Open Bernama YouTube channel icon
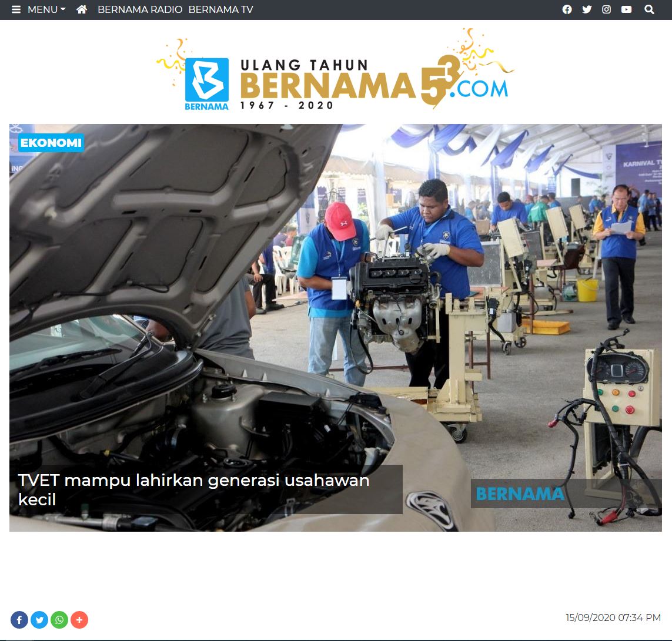Viewport: 672px width, 641px height. click(x=626, y=9)
